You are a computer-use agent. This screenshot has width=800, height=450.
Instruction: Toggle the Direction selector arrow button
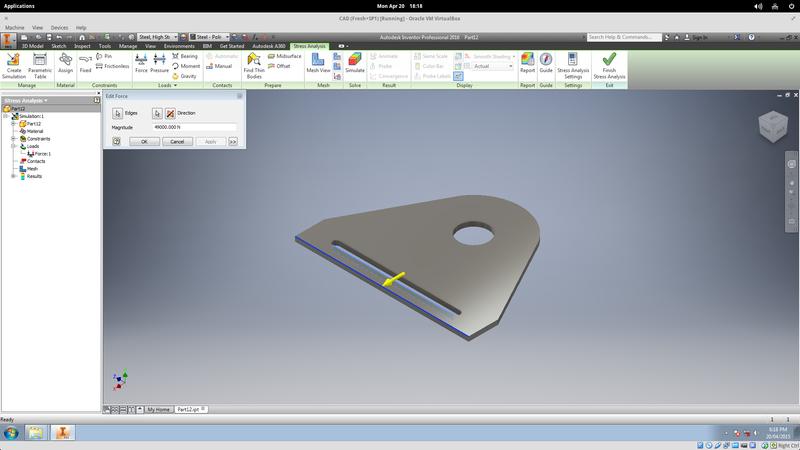click(157, 113)
